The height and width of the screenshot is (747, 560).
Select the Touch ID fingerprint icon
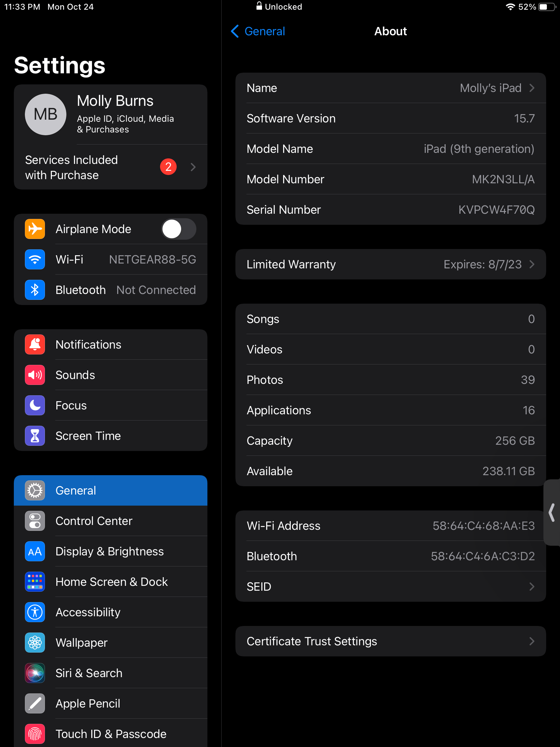[35, 734]
